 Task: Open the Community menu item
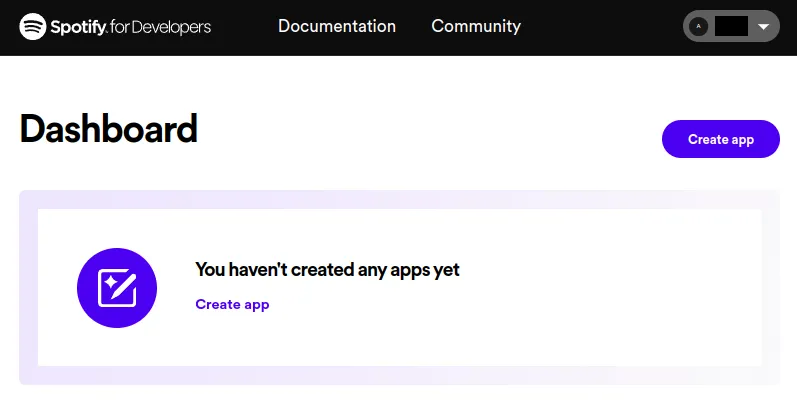[x=476, y=26]
